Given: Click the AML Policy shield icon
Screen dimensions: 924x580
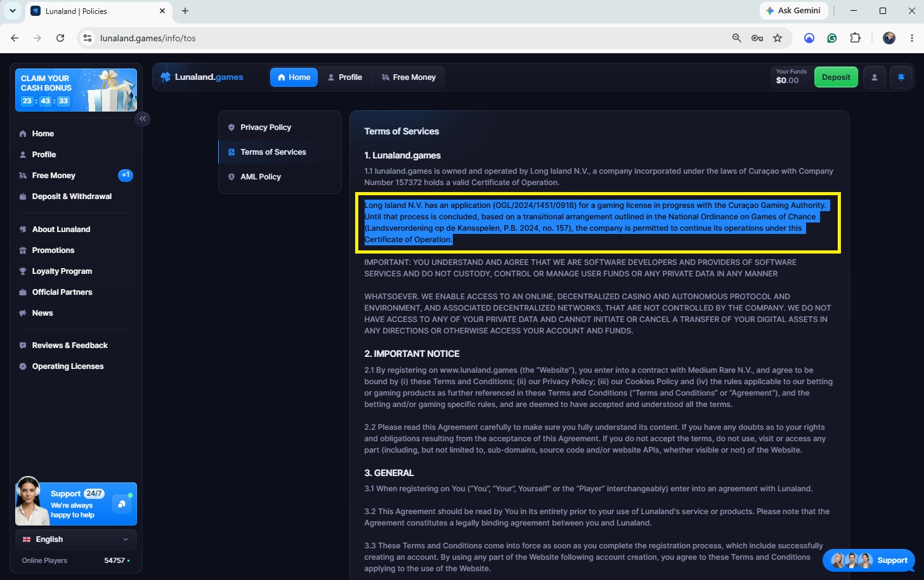Looking at the screenshot, I should coord(231,177).
